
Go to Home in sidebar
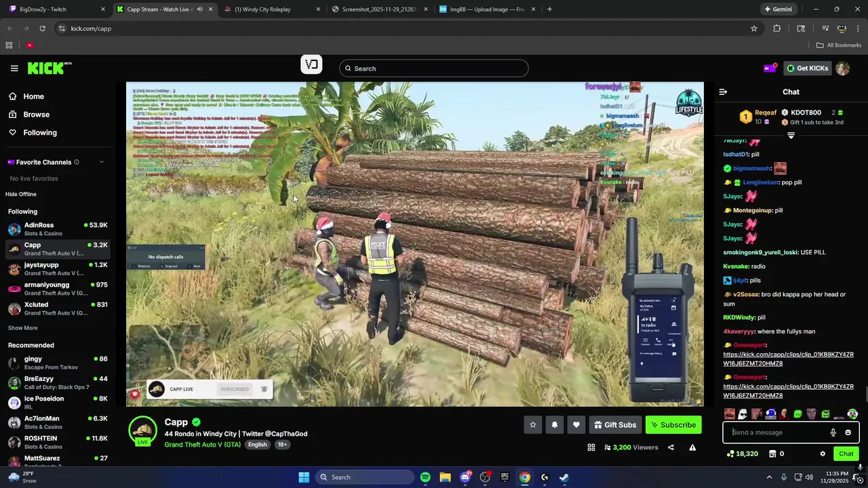(33, 96)
